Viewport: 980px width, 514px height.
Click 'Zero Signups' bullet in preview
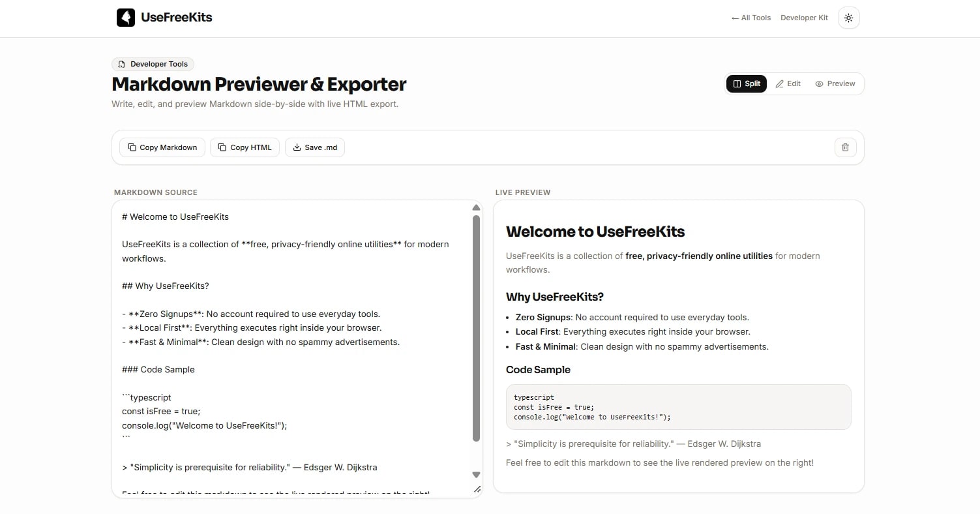click(x=632, y=317)
